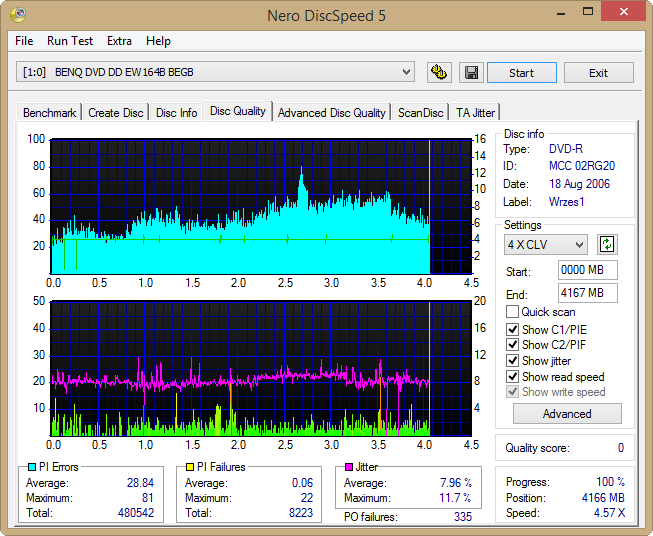Enable the Quick scan checkbox
653x536 pixels.
[x=512, y=312]
